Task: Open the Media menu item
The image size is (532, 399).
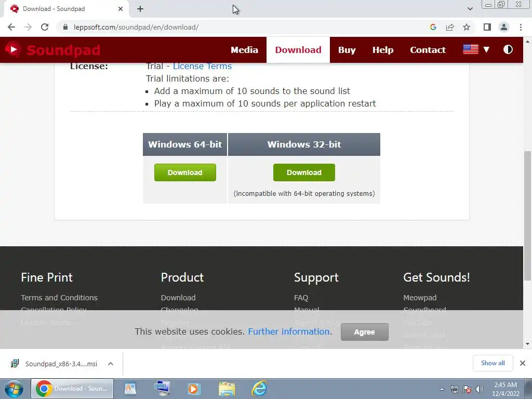Action: [244, 50]
